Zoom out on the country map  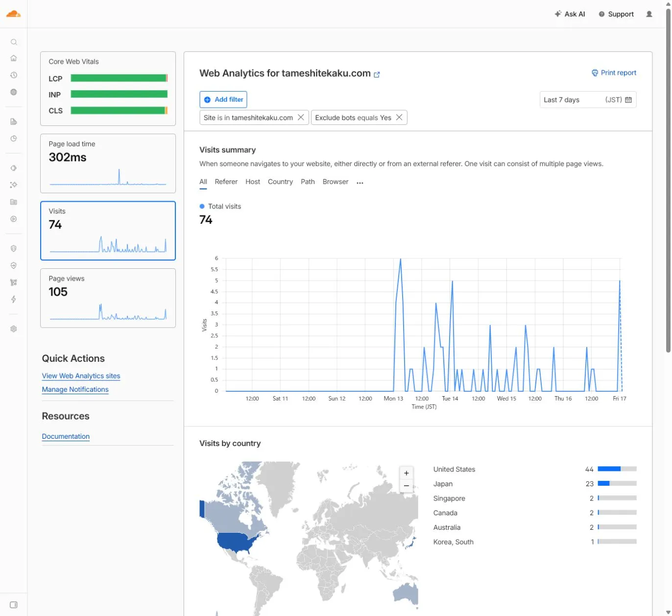pos(407,486)
